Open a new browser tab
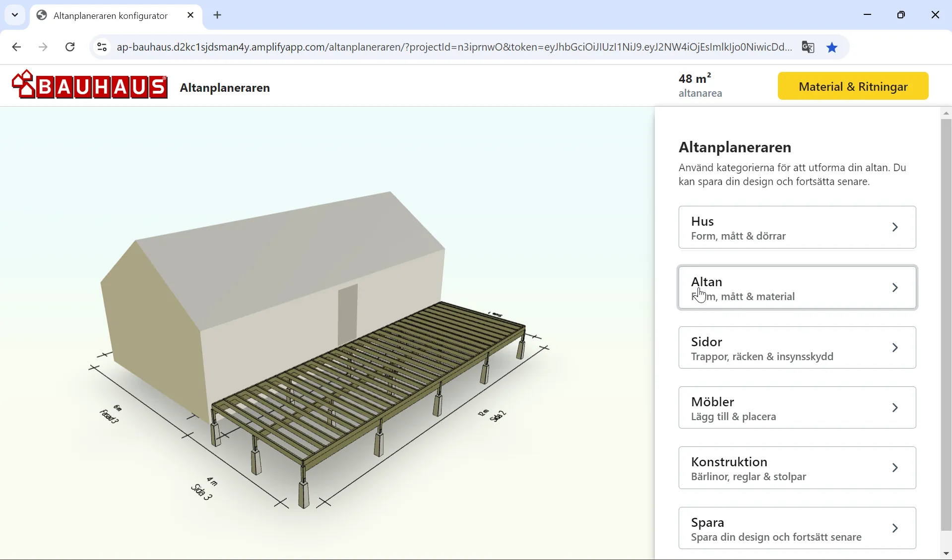Screen dimensions: 952x560 (x=217, y=15)
